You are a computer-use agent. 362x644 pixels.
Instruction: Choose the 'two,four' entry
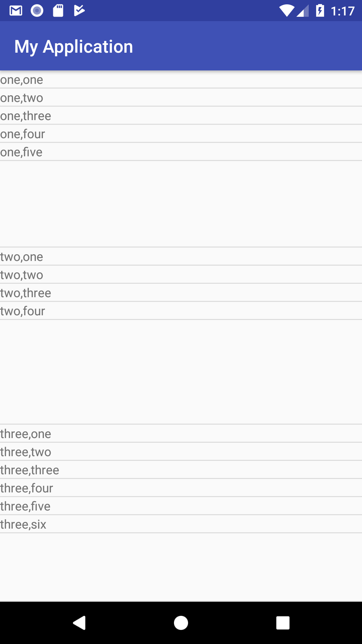(x=181, y=311)
